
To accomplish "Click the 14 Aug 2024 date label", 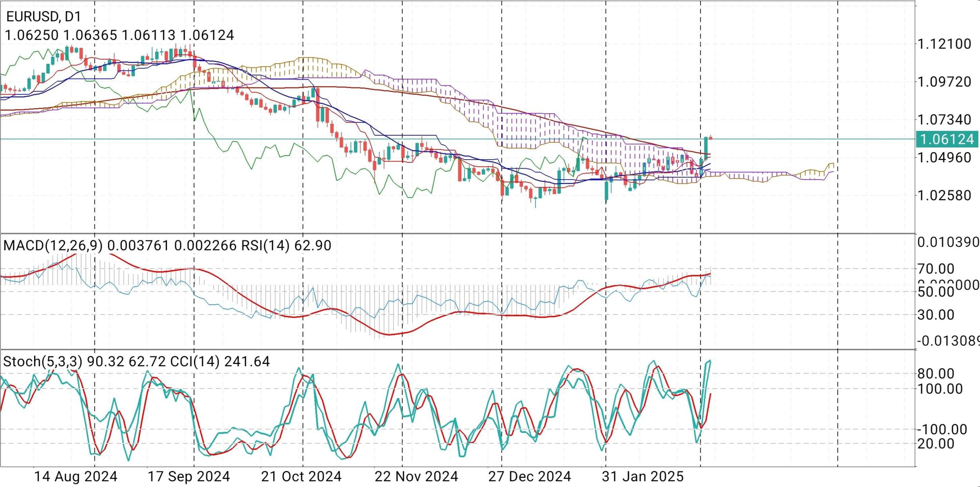I will (x=76, y=477).
